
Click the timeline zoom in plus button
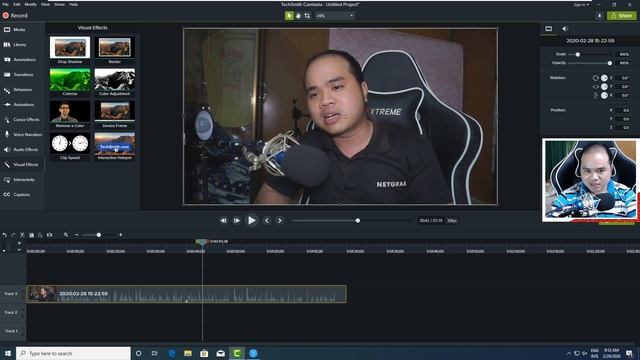click(120, 235)
